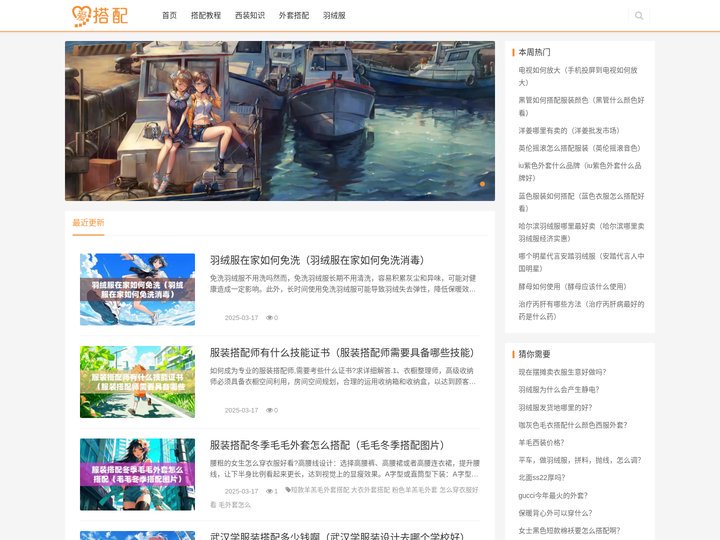Open 羽绒服发货地哪里的好 link
The image size is (720, 540).
pos(555,407)
